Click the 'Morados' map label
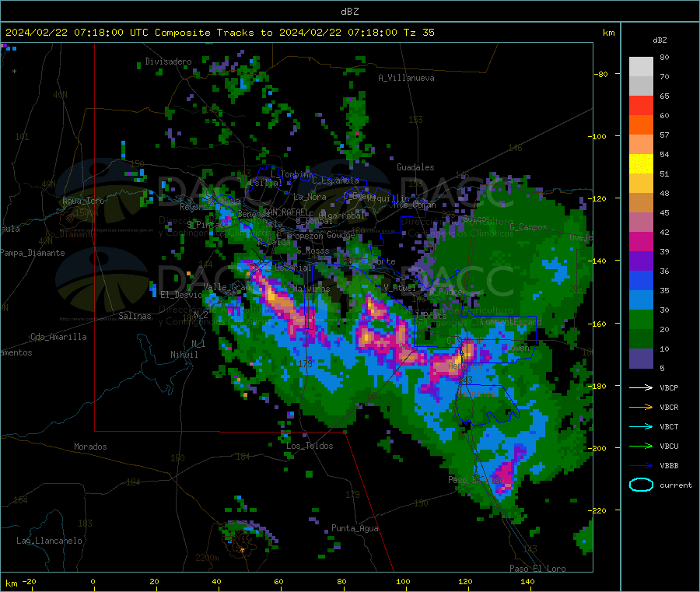The height and width of the screenshot is (592, 700). tap(90, 447)
